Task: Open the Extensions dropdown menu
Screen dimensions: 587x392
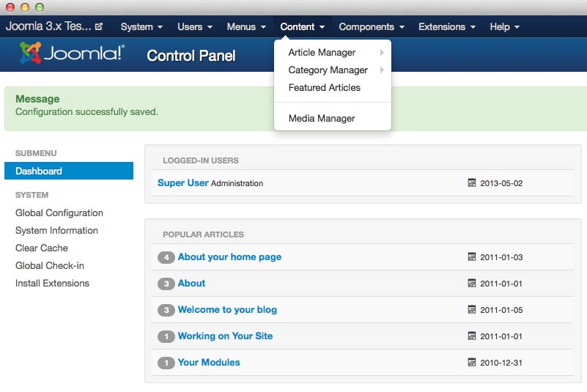Action: 447,27
